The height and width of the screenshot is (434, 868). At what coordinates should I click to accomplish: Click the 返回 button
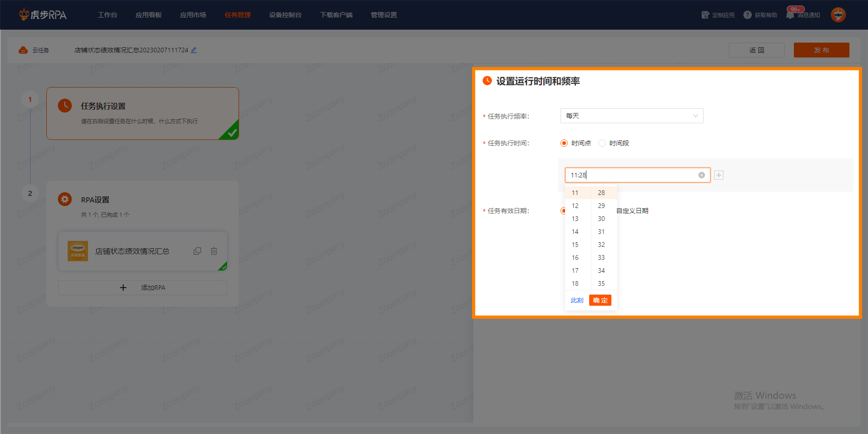(757, 50)
